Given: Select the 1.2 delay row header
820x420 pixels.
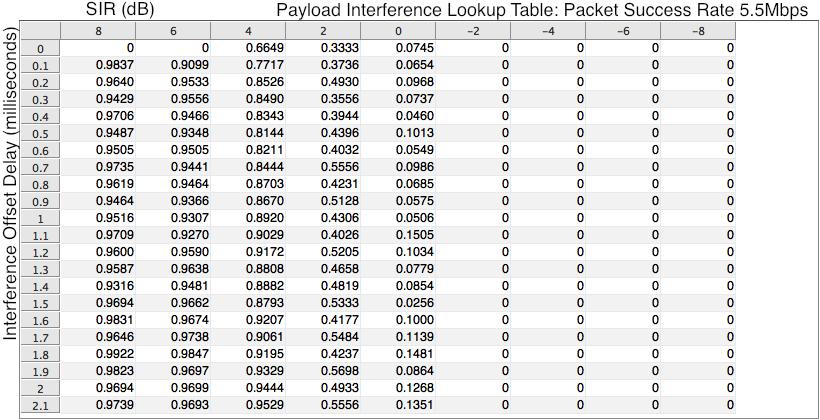Looking at the screenshot, I should [40, 252].
